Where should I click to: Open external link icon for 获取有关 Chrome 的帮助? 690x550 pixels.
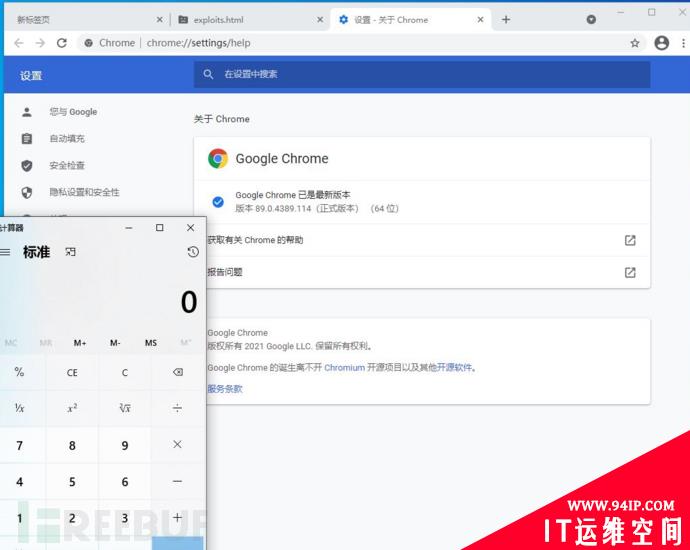point(630,240)
